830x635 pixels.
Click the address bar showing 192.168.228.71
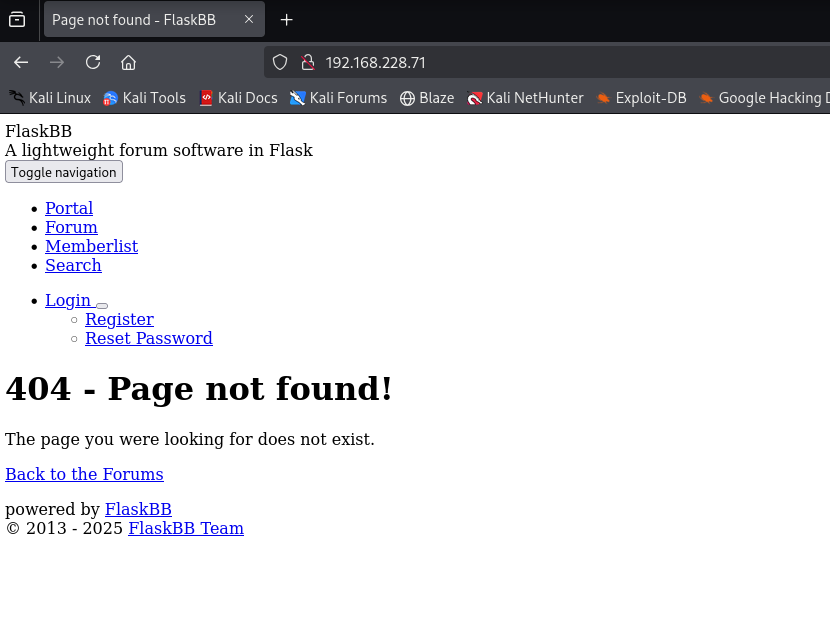tap(550, 62)
